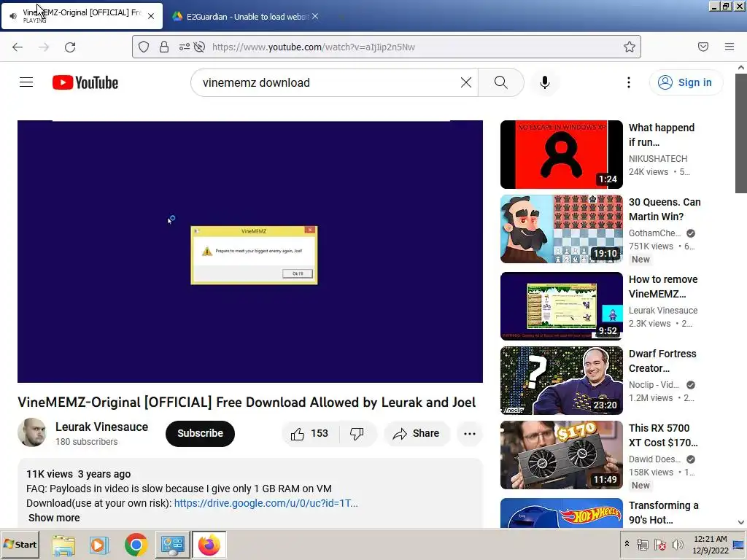Image resolution: width=747 pixels, height=560 pixels.
Task: Open the tracking protection shield icon
Action: pyautogui.click(x=144, y=47)
